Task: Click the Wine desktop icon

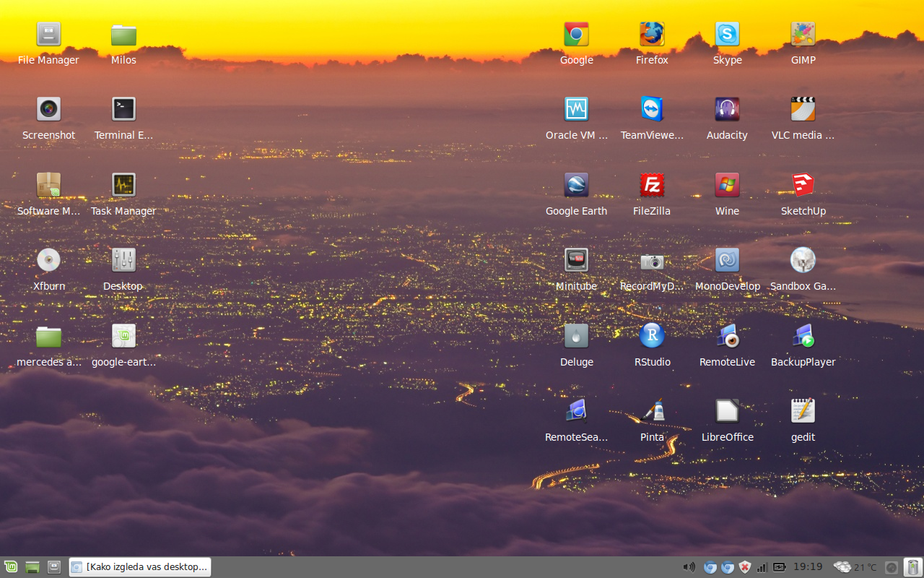Action: tap(727, 185)
